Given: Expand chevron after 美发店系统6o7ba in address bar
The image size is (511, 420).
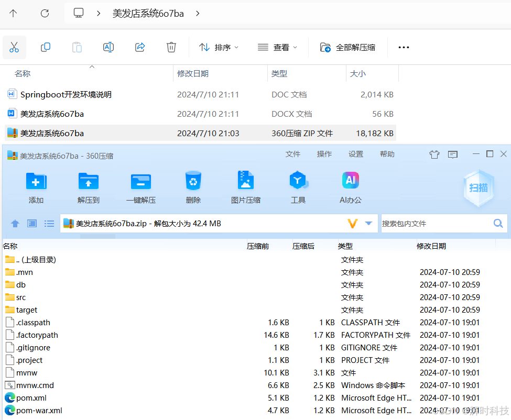Looking at the screenshot, I should [198, 13].
